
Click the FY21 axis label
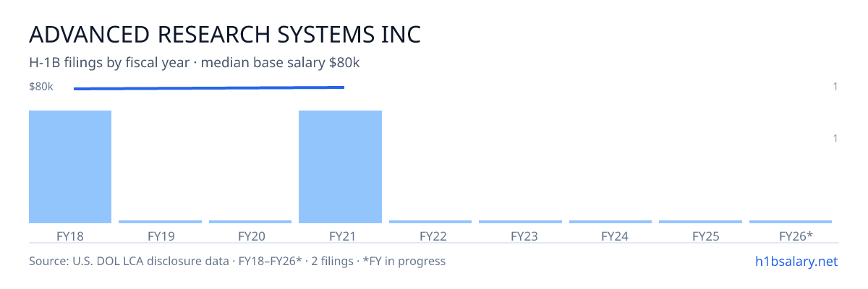tap(340, 236)
